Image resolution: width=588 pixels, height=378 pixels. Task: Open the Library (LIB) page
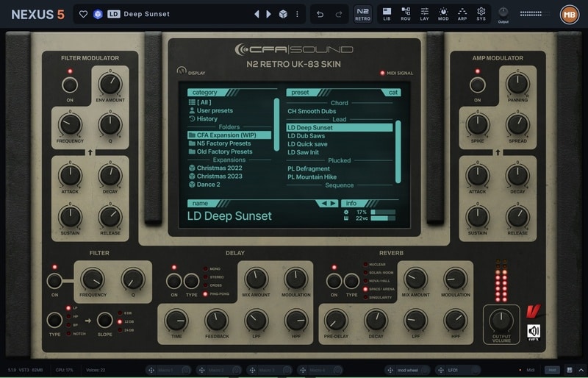coord(387,14)
